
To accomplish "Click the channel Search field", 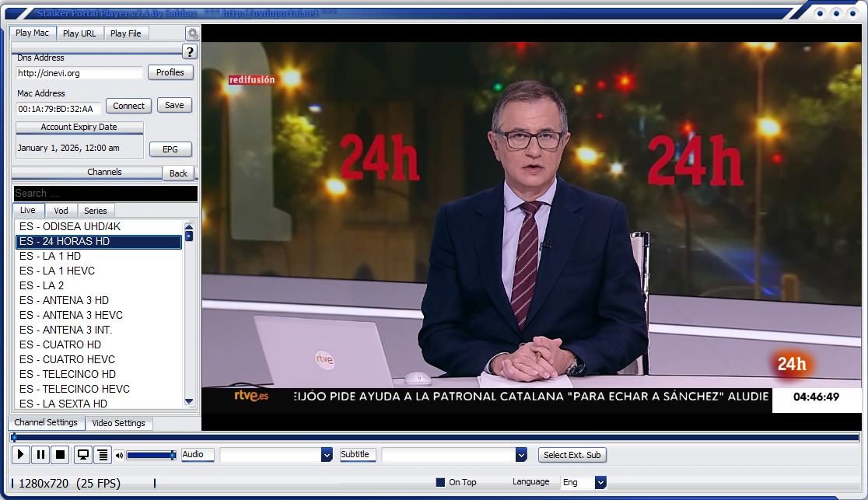I will tap(105, 194).
